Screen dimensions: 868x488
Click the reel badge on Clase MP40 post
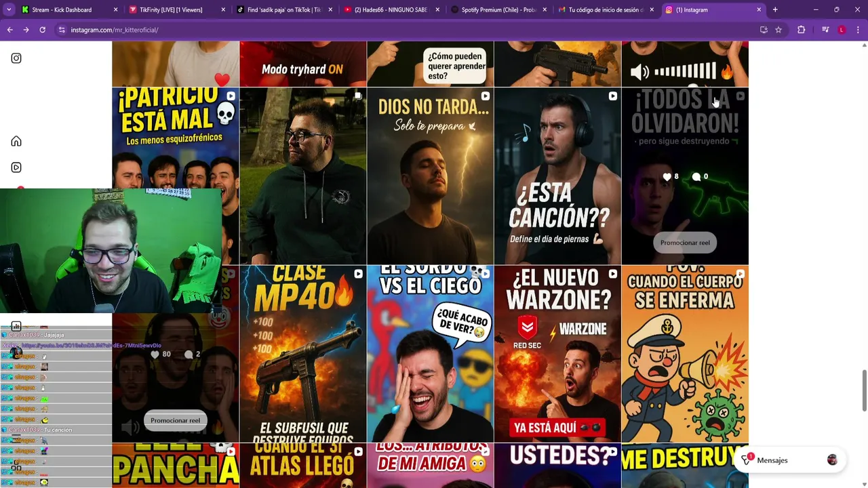coord(358,274)
